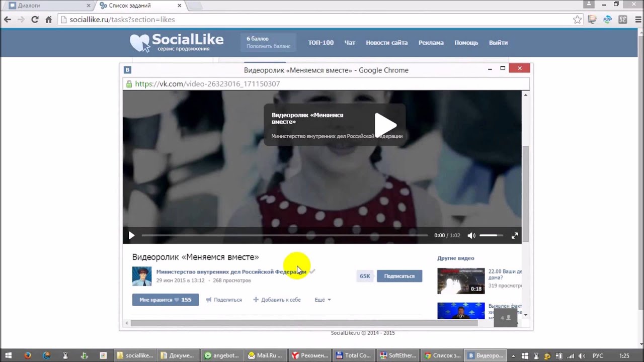Viewport: 644px width, 362px height.
Task: Open Новости сайта menu item
Action: tap(387, 43)
